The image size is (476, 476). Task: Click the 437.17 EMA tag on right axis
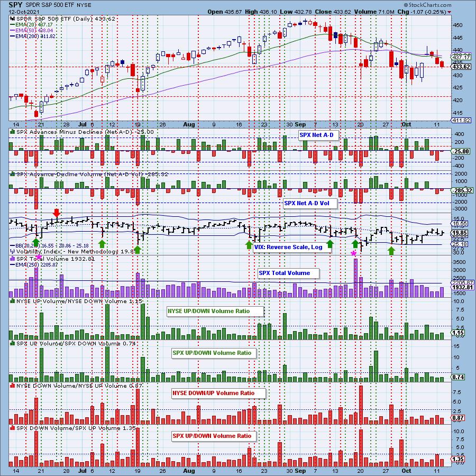click(x=461, y=57)
